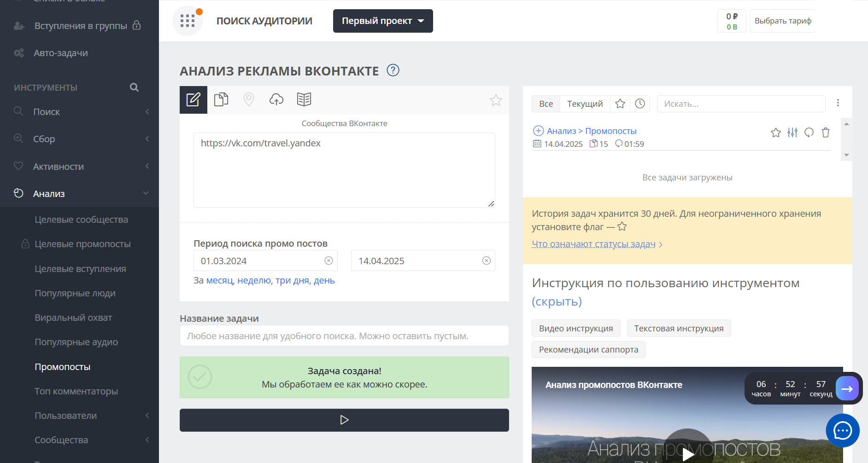Click the cloud upload icon
The image size is (868, 463).
point(276,99)
